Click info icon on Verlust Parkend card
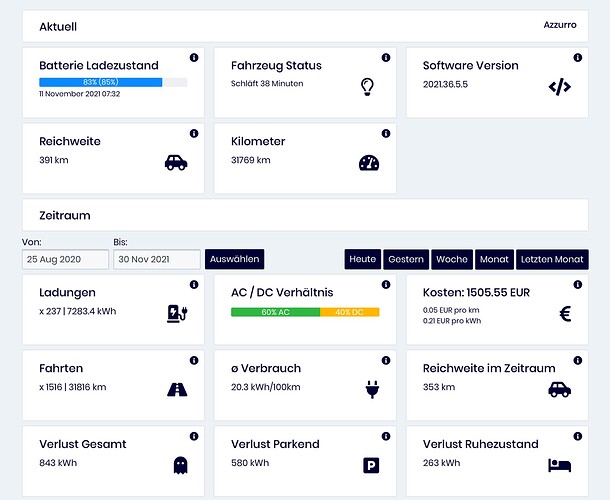Viewport: 610px width, 500px height. pos(386,436)
